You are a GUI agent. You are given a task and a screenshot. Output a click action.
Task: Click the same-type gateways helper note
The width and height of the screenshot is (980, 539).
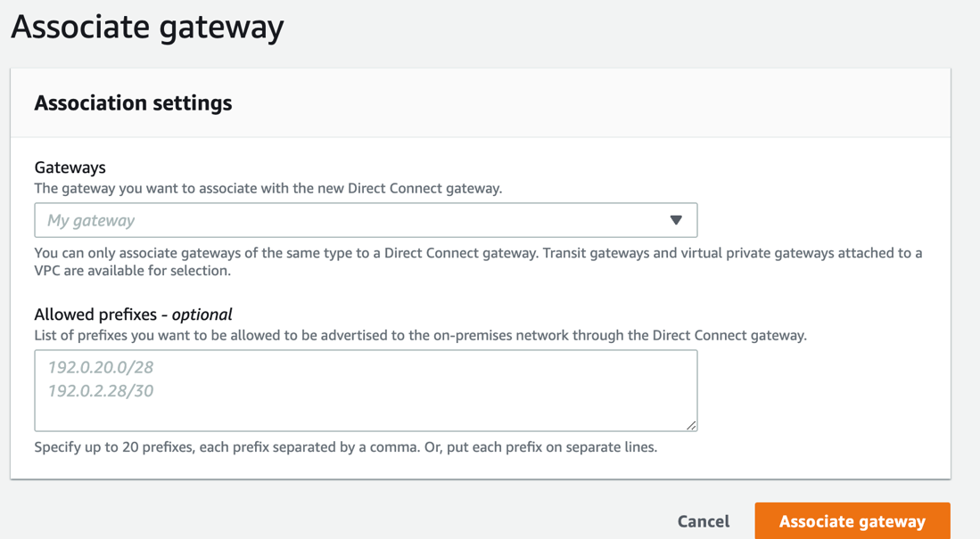point(478,262)
